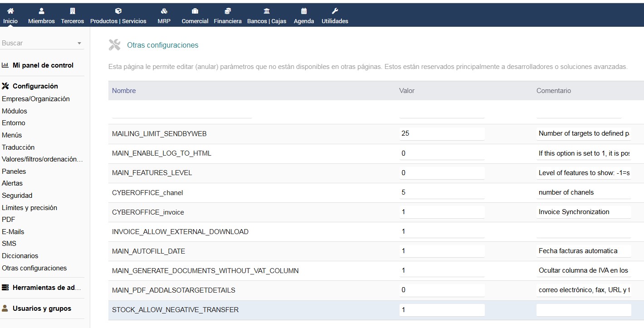Image resolution: width=644 pixels, height=328 pixels.
Task: Edit comment 'Invoice Synchronization'
Action: coord(584,212)
